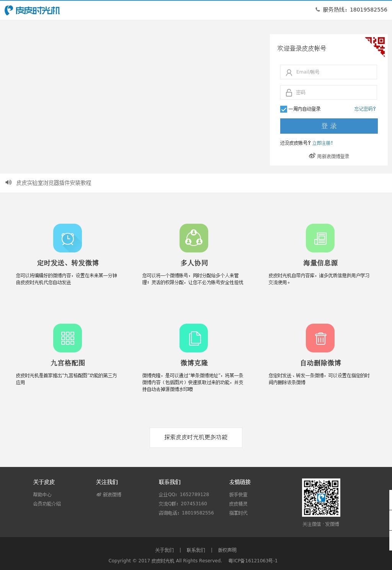
Task: Switch to QR code login corner icon
Action: click(x=375, y=47)
